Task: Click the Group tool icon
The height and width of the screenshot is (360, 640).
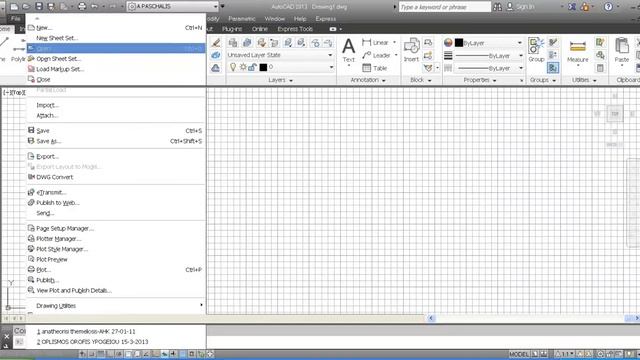Action: (536, 50)
